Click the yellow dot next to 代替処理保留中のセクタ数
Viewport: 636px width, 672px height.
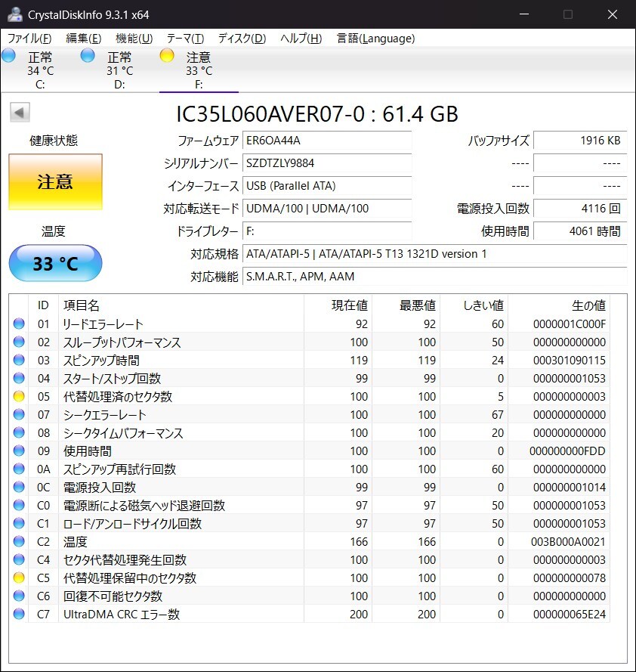point(18,578)
